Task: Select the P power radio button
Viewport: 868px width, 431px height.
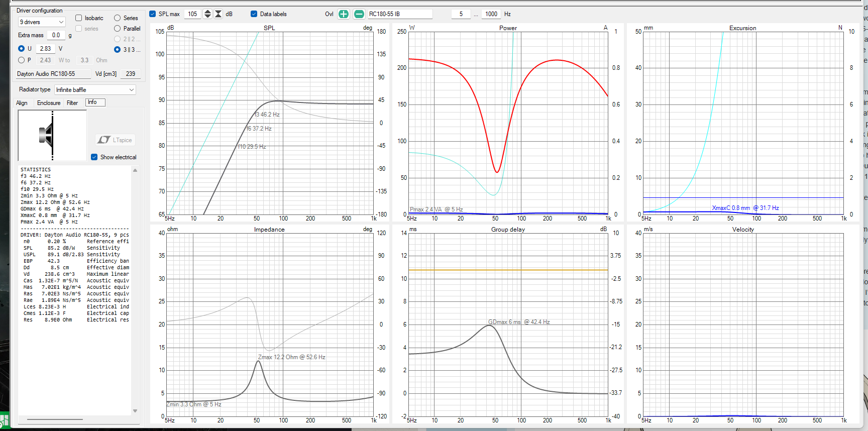Action: pyautogui.click(x=21, y=60)
